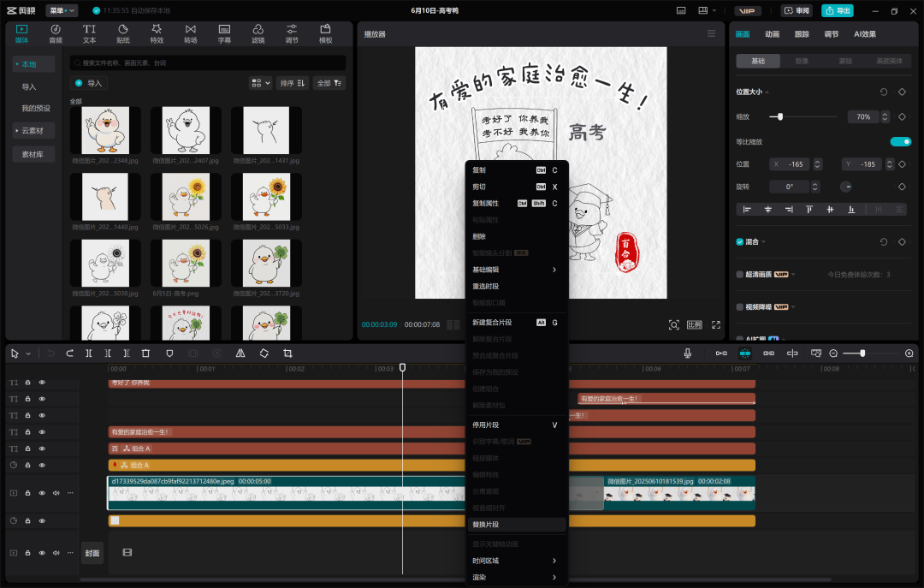Lock the jpeg main video track

click(27, 493)
